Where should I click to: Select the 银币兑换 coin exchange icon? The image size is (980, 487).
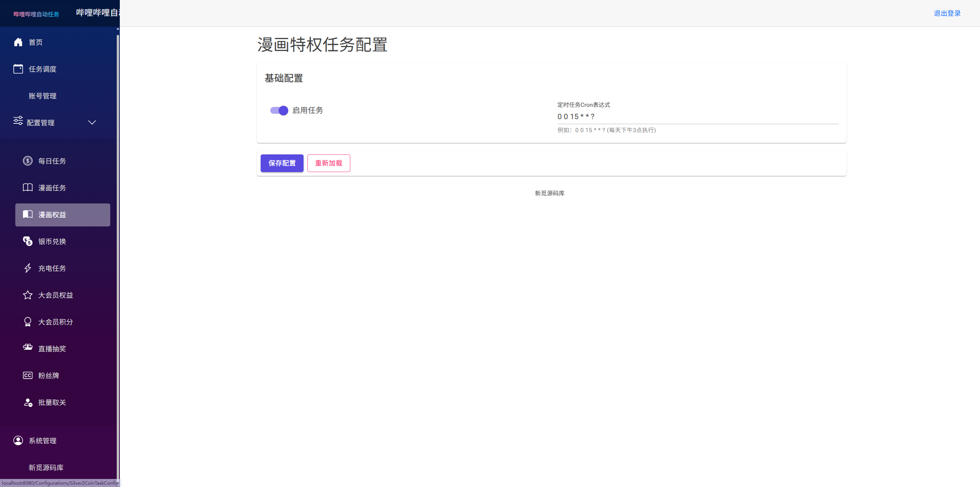coord(27,241)
